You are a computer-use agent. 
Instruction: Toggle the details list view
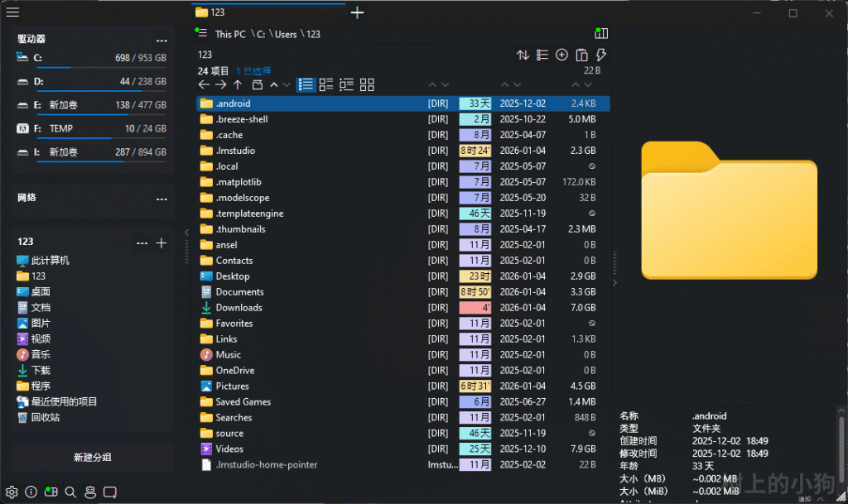tap(306, 84)
